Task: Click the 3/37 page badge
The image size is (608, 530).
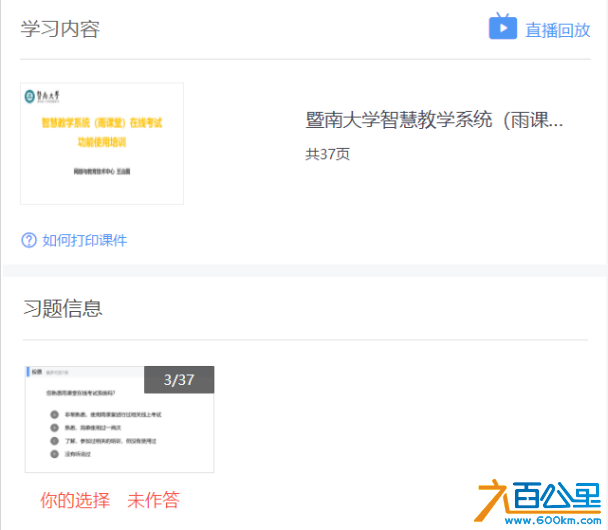Action: pos(179,380)
